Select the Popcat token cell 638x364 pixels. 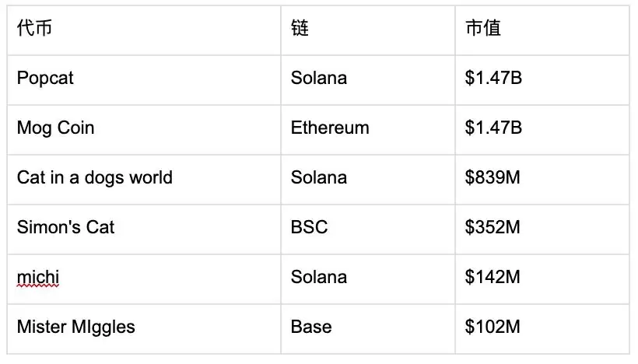[45, 79]
